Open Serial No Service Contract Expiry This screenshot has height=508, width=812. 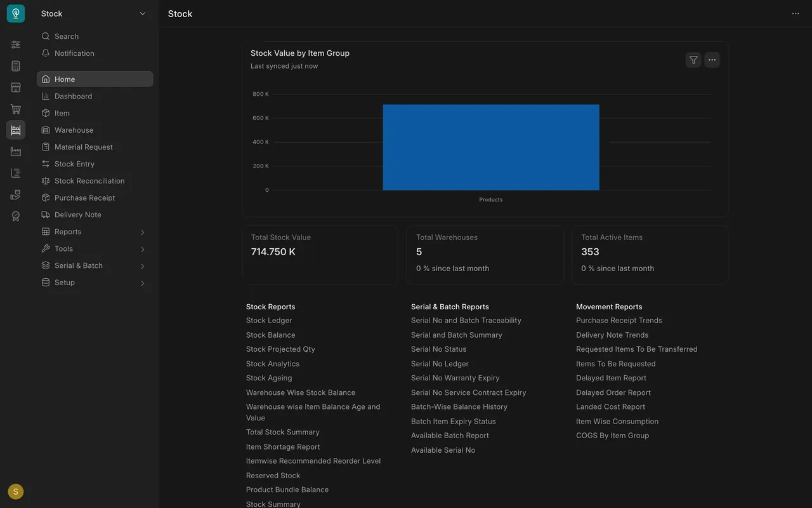tap(469, 392)
